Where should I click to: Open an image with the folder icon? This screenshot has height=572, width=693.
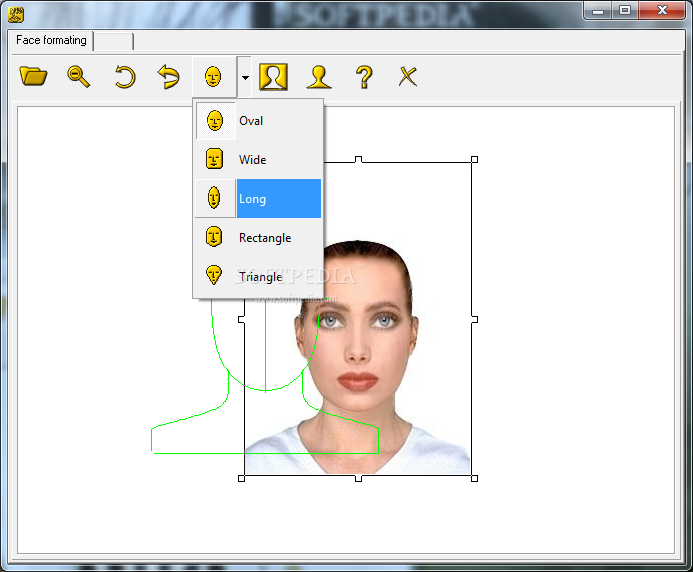click(x=34, y=76)
